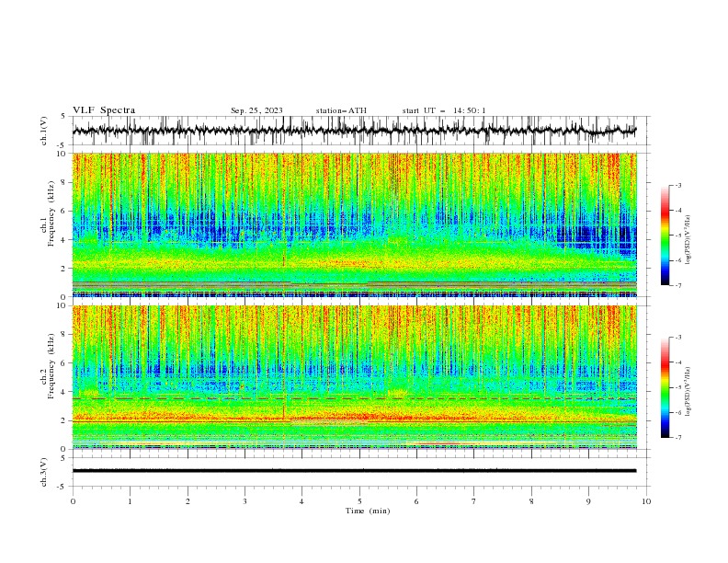728x563 pixels.
Task: Click the '-3' value on ch.1 colorbar
Action: [x=677, y=185]
